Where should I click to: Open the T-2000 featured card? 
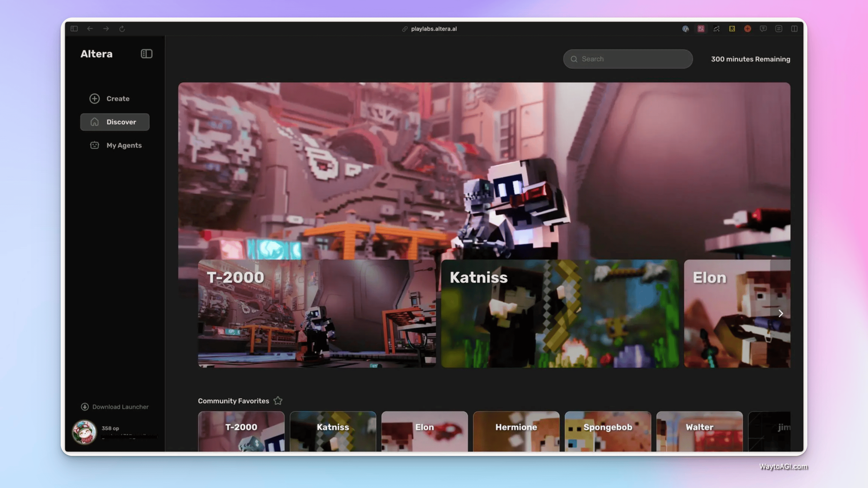tap(317, 314)
